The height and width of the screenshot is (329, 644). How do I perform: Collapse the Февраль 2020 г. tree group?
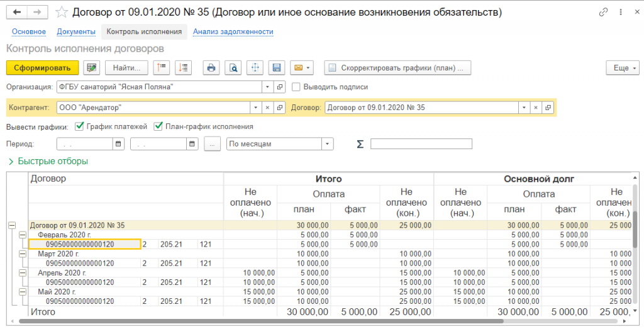23,235
